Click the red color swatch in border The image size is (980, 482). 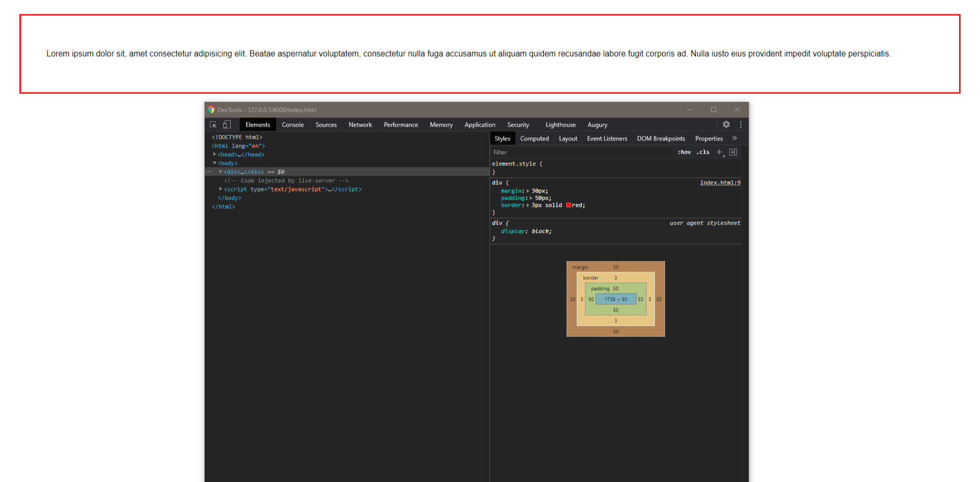(568, 205)
